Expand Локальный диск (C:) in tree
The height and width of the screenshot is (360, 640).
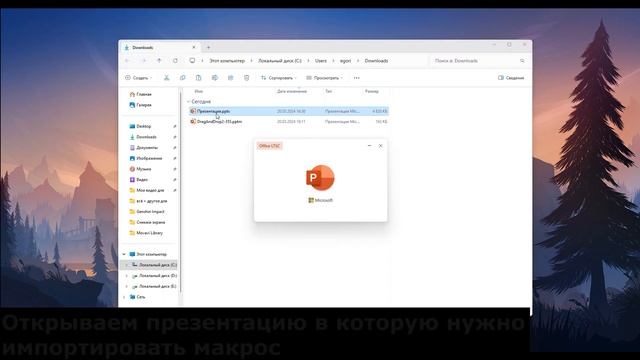click(127, 265)
